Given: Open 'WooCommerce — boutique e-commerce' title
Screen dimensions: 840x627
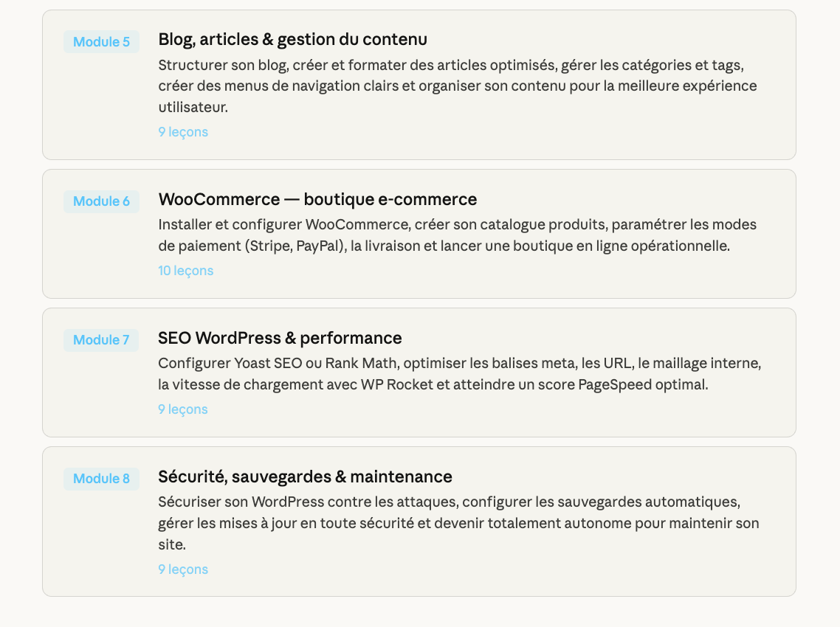Looking at the screenshot, I should click(317, 199).
